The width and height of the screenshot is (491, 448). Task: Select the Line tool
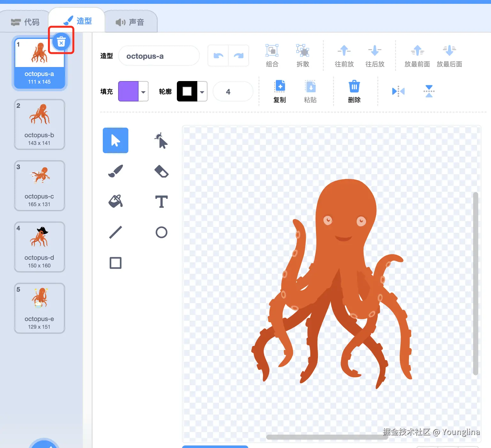[116, 232]
